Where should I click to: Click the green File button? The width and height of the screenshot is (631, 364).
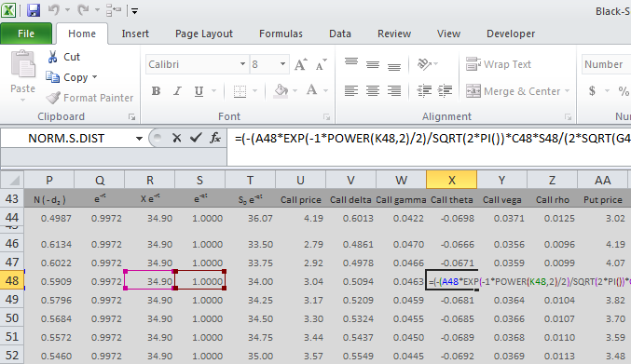[26, 34]
